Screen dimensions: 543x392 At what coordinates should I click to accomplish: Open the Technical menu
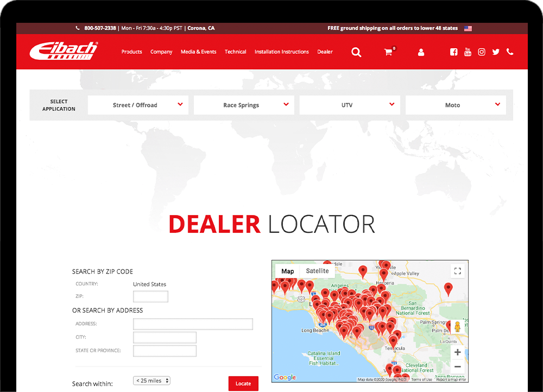236,52
